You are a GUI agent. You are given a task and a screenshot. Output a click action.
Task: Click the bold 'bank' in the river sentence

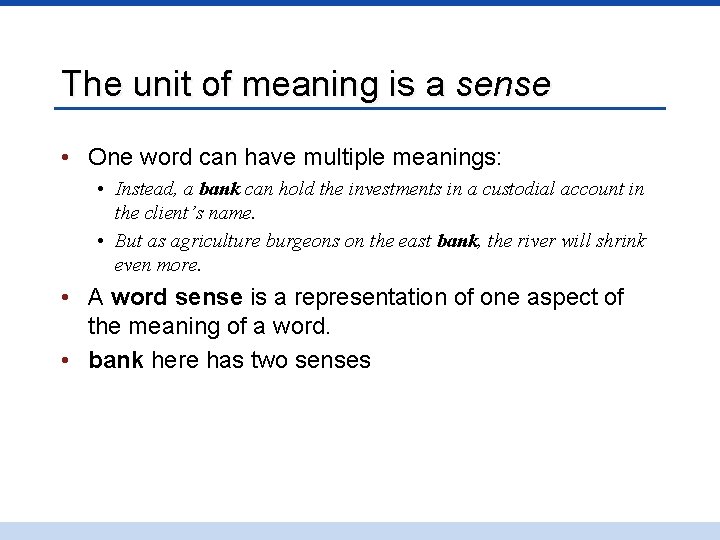pyautogui.click(x=457, y=241)
